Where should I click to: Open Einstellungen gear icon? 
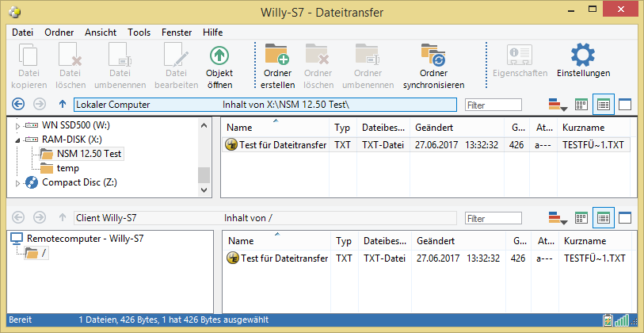[583, 56]
